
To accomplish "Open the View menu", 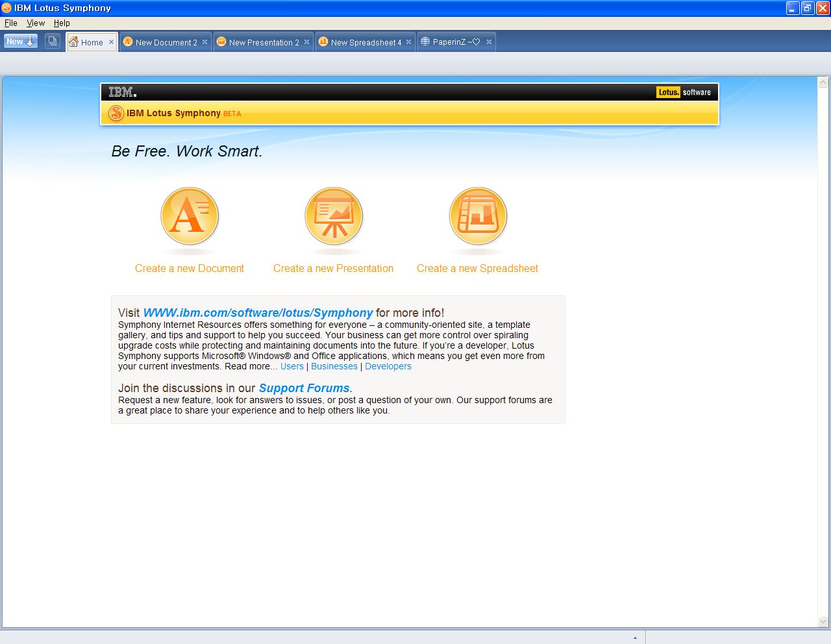I will [x=36, y=23].
